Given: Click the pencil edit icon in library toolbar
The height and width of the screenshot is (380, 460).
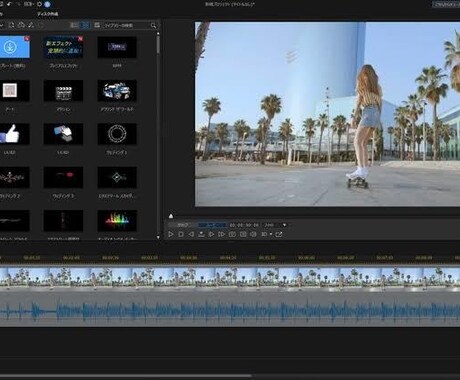Looking at the screenshot, I should 31,25.
